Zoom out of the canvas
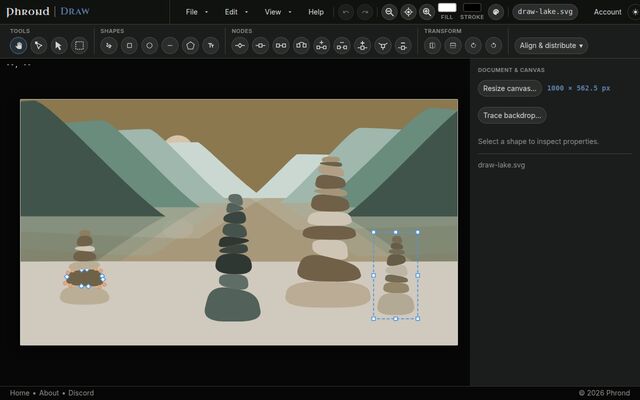 pos(389,12)
